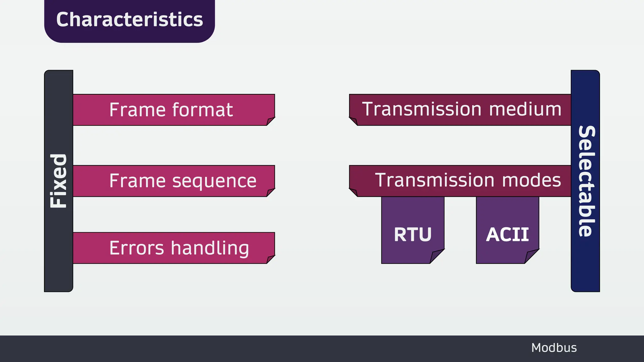Click folded corner of Frame sequence ribbon
This screenshot has width=644, height=362.
tap(271, 192)
